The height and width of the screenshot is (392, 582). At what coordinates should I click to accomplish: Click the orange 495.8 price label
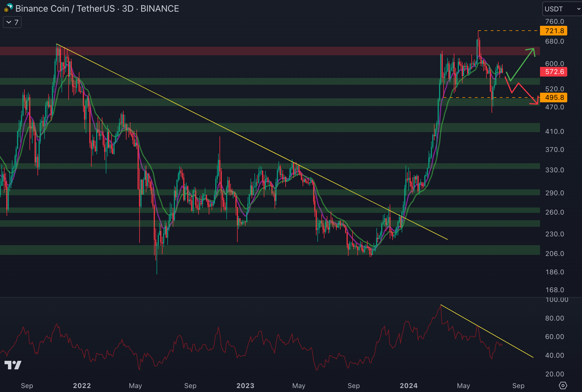coord(553,98)
